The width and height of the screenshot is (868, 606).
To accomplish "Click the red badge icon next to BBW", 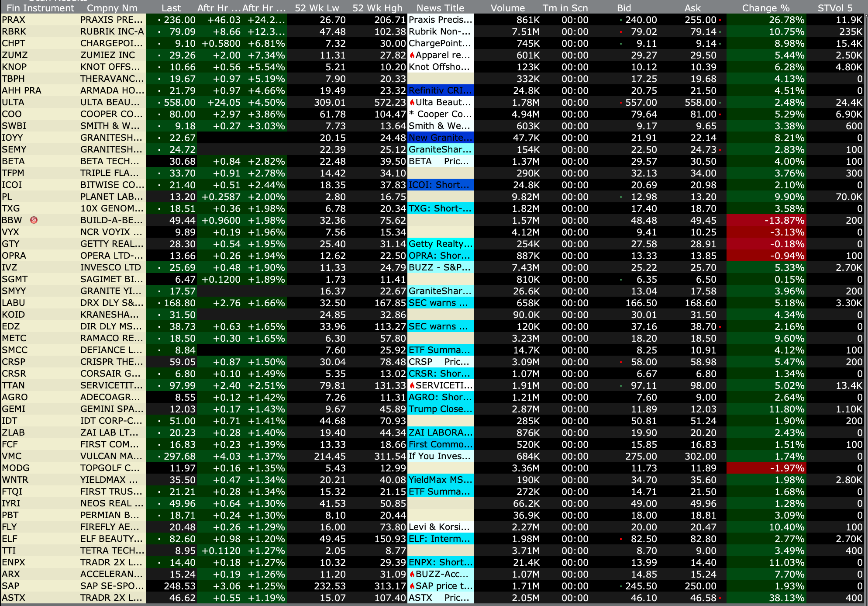I will (x=34, y=220).
